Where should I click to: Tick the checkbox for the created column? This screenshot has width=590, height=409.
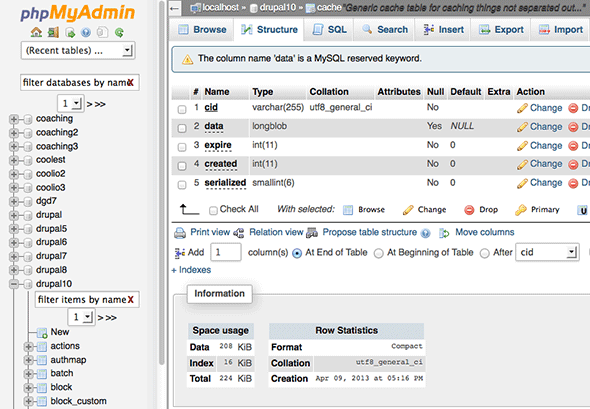(x=182, y=166)
